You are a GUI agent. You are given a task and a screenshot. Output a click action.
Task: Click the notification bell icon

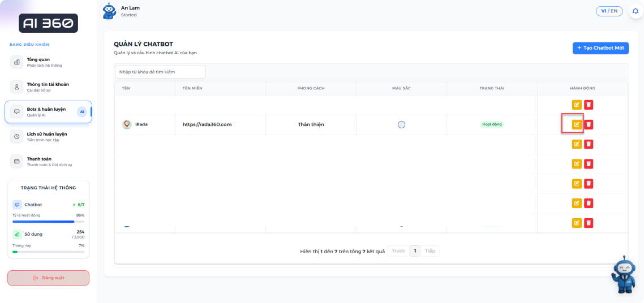635,11
